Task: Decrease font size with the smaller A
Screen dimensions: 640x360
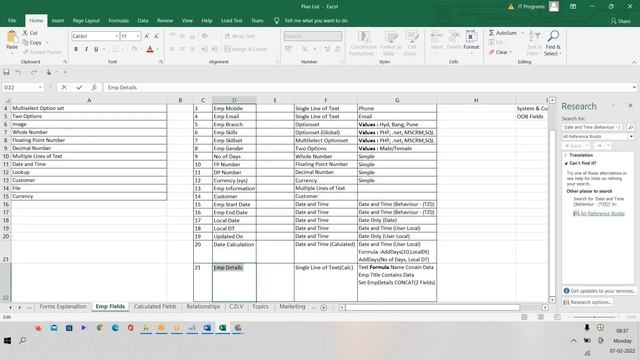Action: click(156, 36)
